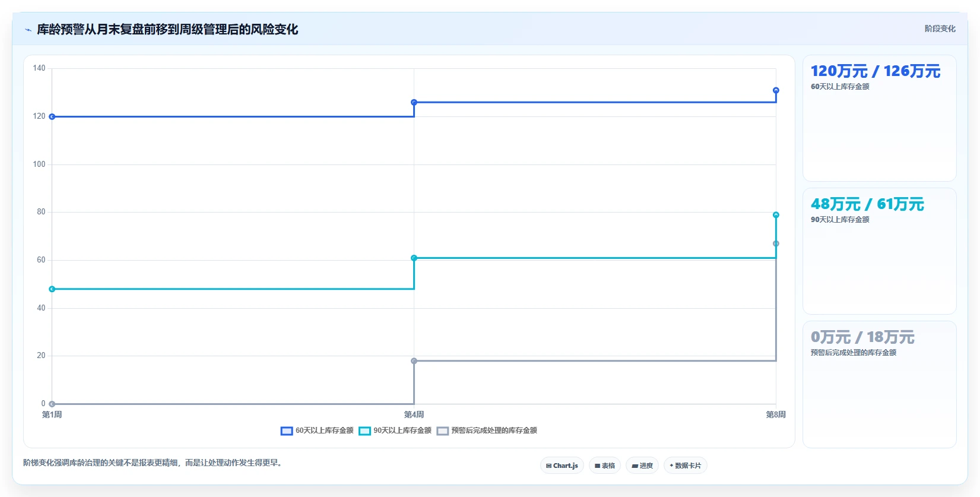Screen dimensions: 980x497
Task: Open the 120万元 / 126万元 card
Action: (879, 118)
